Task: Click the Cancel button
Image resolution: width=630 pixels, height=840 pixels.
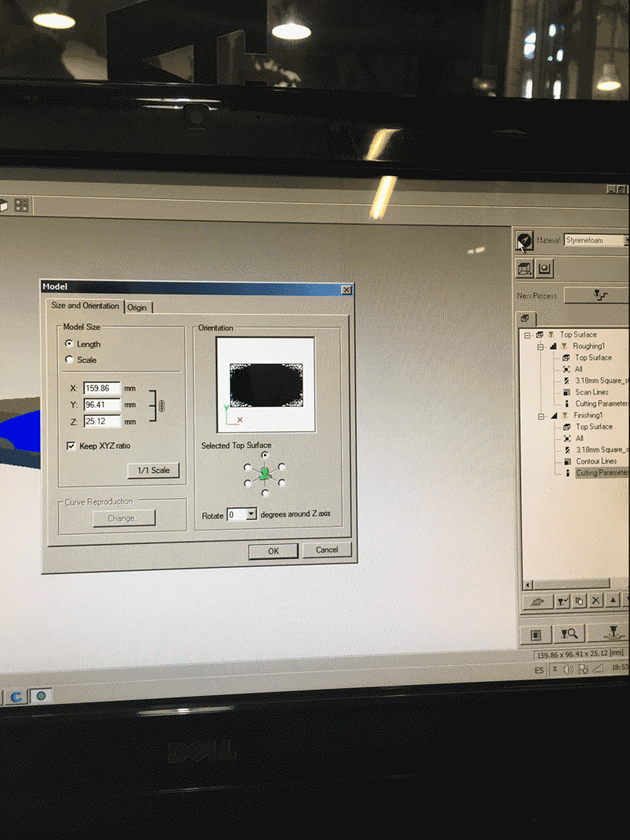Action: pos(327,550)
